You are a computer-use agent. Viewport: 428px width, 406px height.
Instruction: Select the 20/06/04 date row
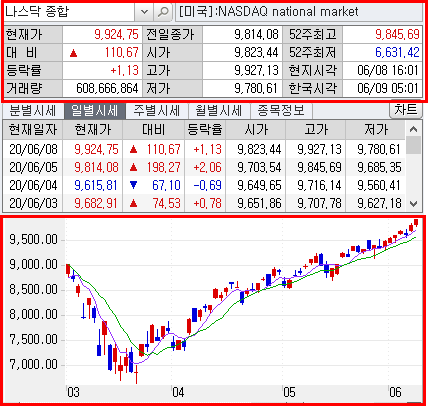tap(204, 185)
